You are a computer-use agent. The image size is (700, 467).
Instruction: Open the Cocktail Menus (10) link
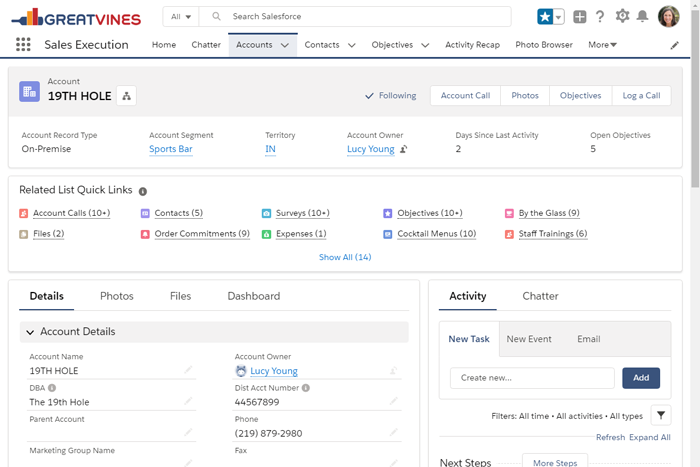(x=436, y=234)
